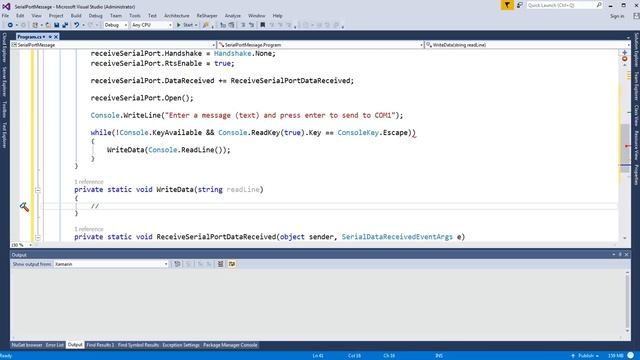The height and width of the screenshot is (360, 640).
Task: Open the Debug menu
Action: click(x=96, y=16)
